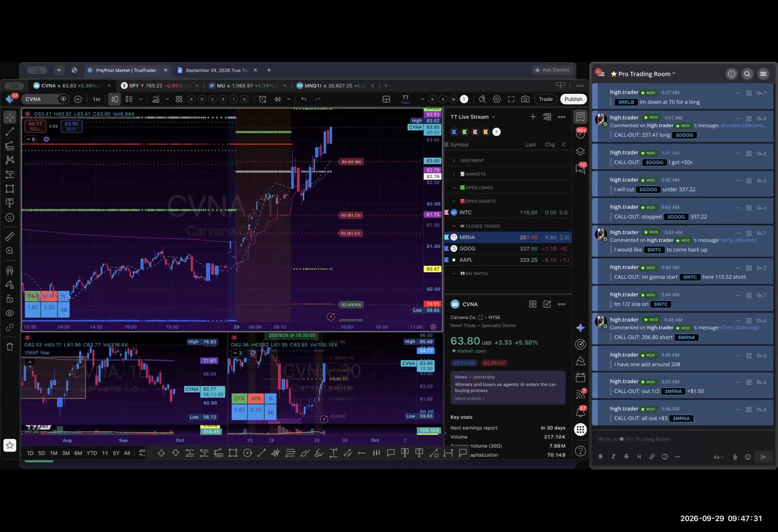The height and width of the screenshot is (532, 778).
Task: Open the TT Live Stream watchlist dropdown
Action: (473, 117)
